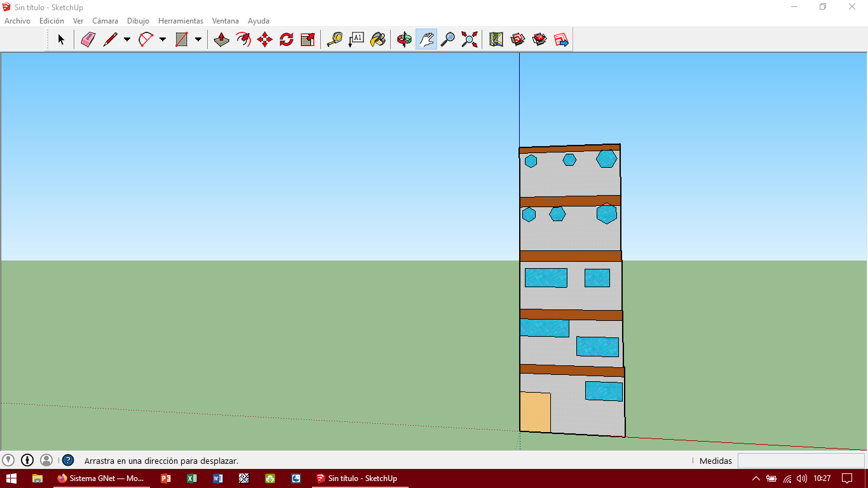Expand the Line tool dropdown arrow
868x488 pixels.
point(127,39)
